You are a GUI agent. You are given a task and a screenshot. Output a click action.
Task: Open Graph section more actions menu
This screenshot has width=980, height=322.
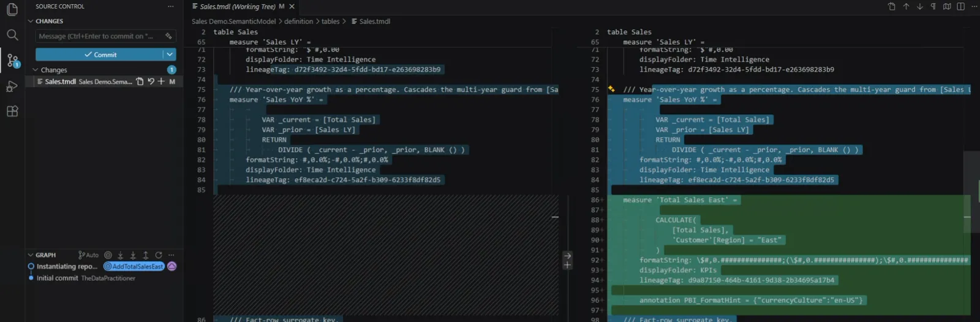(x=171, y=255)
